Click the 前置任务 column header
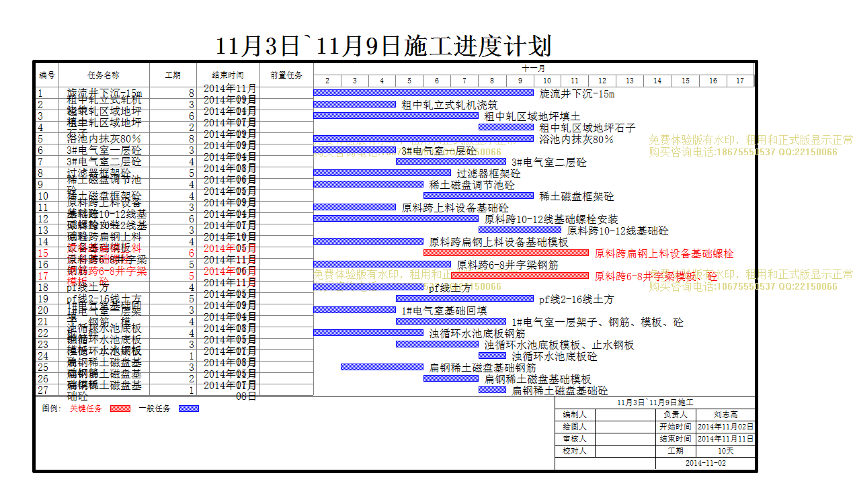This screenshot has width=853, height=504. point(286,75)
